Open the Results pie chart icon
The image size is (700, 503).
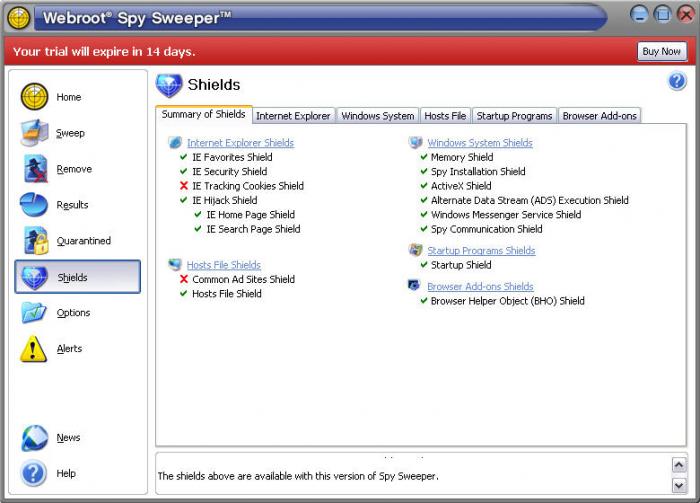(x=35, y=205)
